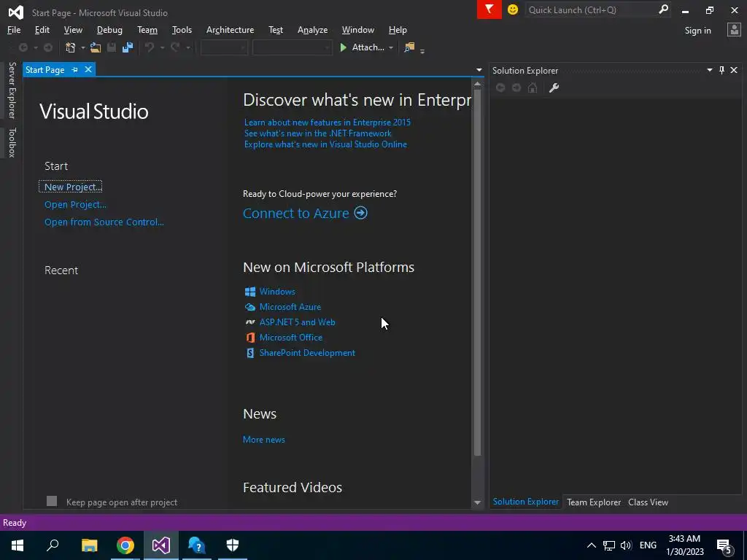The height and width of the screenshot is (560, 747).
Task: Switch to the Team Explorer tab
Action: click(594, 502)
